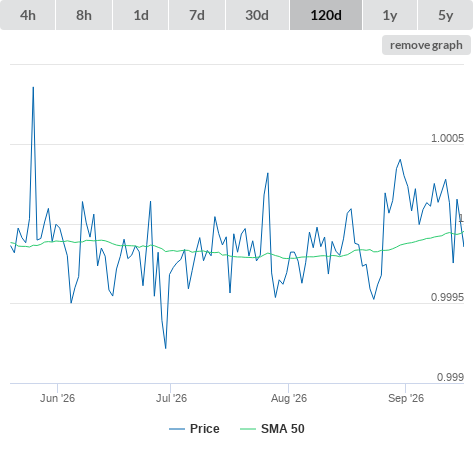Viewport: 474px width, 455px height.
Task: Choose the 1d time range tab
Action: click(141, 15)
